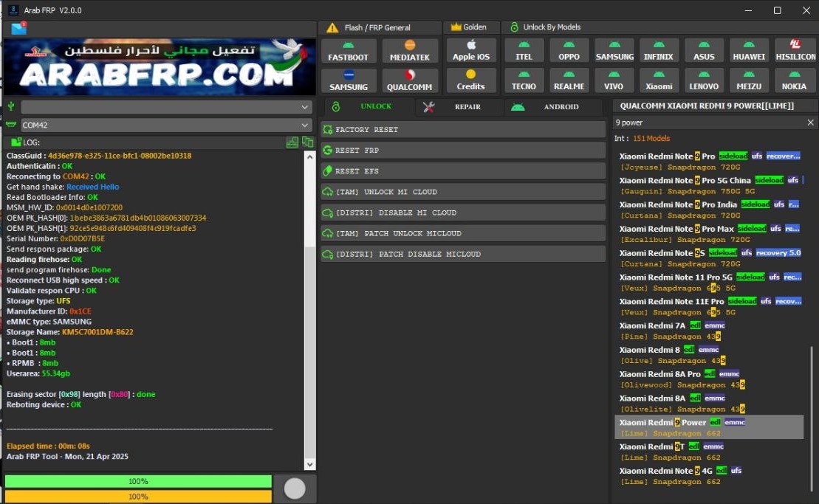Select Xiaomi Redmi 9T model

click(709, 452)
